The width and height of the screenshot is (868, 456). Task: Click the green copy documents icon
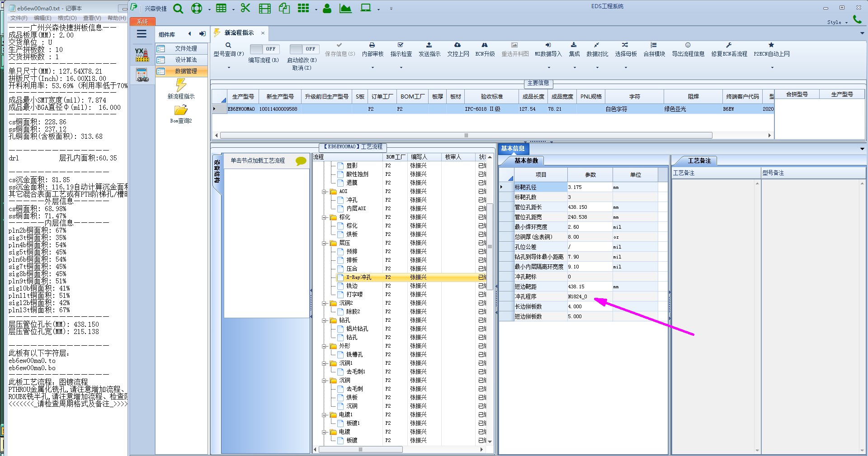(284, 8)
